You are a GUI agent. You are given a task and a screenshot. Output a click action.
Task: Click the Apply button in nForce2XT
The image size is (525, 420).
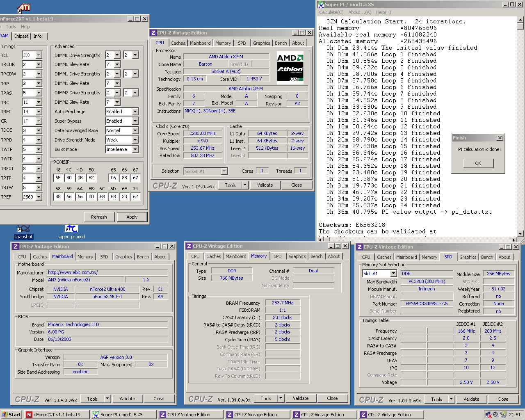(x=132, y=217)
